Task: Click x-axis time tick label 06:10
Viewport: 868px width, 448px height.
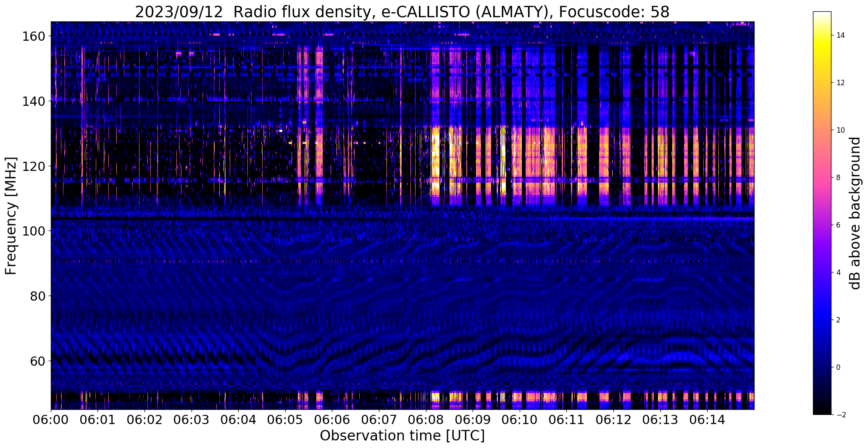Action: click(x=520, y=419)
